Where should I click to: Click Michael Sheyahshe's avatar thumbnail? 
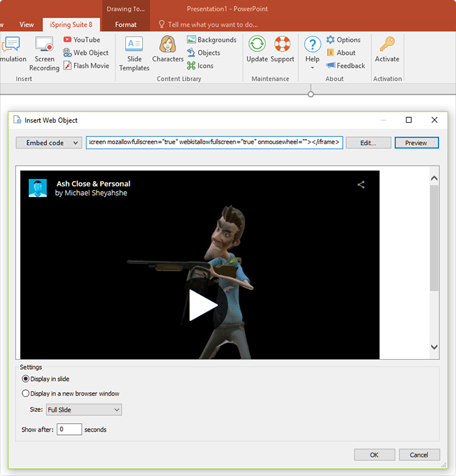click(38, 188)
